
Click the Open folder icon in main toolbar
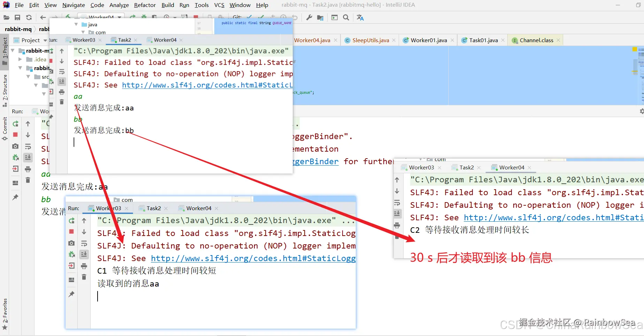click(x=6, y=17)
